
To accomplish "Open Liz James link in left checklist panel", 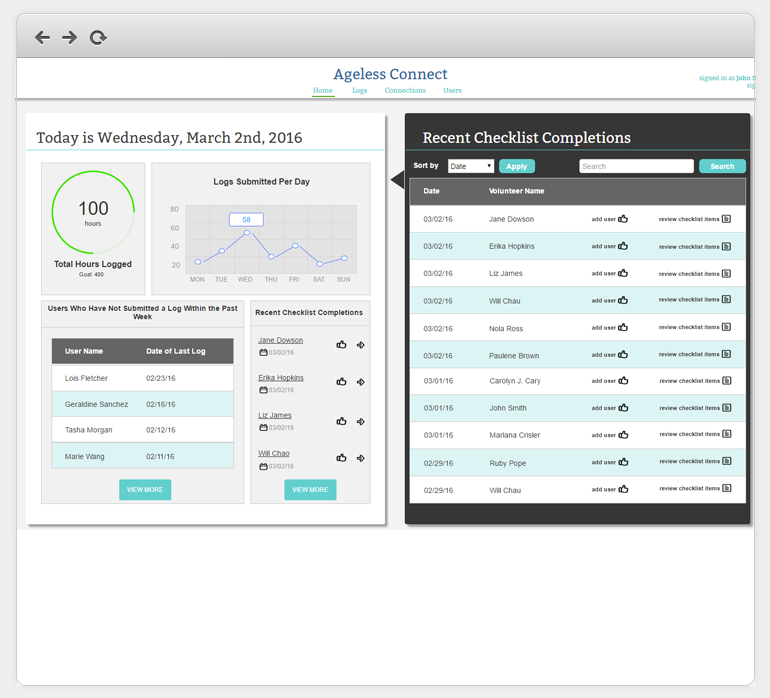I will pos(275,415).
